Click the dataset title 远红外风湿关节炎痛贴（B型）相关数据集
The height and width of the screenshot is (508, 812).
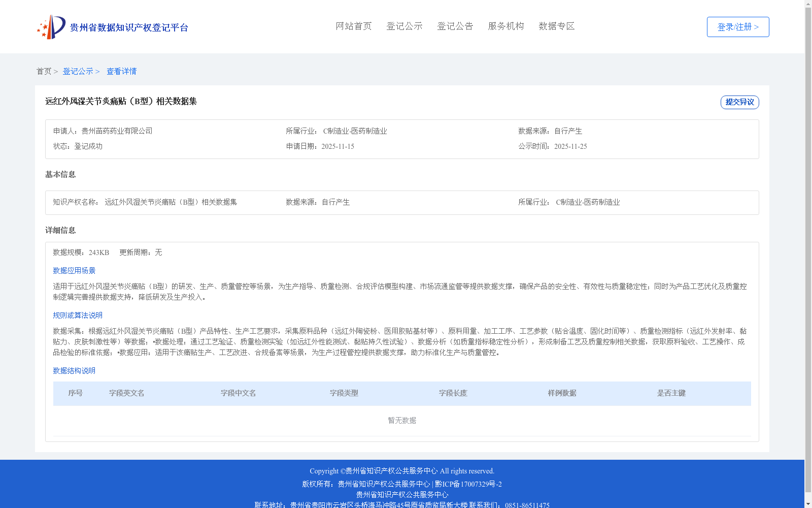point(121,102)
